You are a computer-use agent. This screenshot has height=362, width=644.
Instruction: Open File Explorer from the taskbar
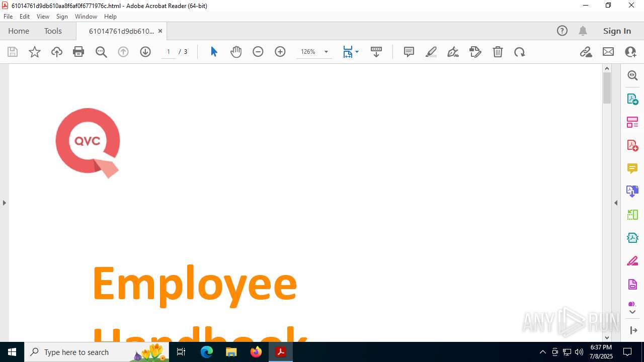231,352
